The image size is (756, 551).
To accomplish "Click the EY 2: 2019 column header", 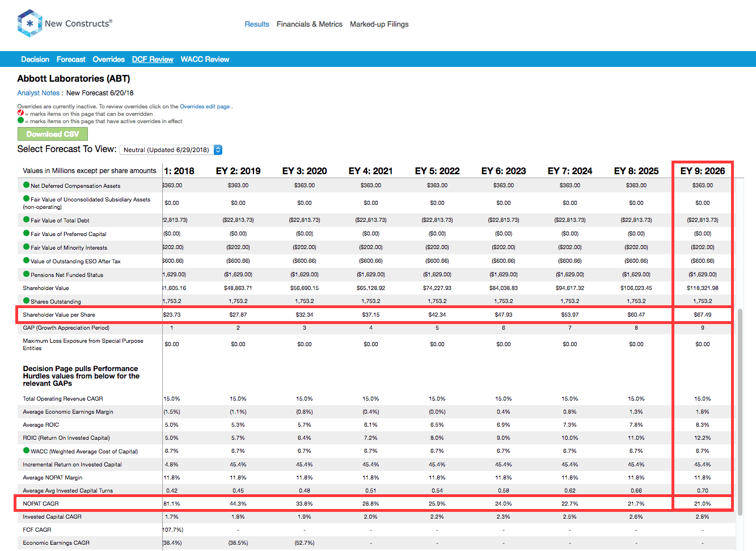I will pyautogui.click(x=238, y=171).
